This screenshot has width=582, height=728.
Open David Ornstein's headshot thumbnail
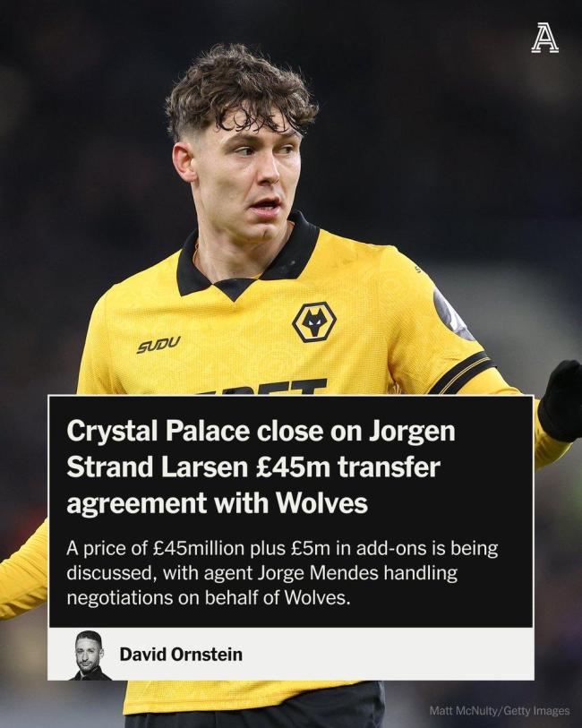point(89,655)
